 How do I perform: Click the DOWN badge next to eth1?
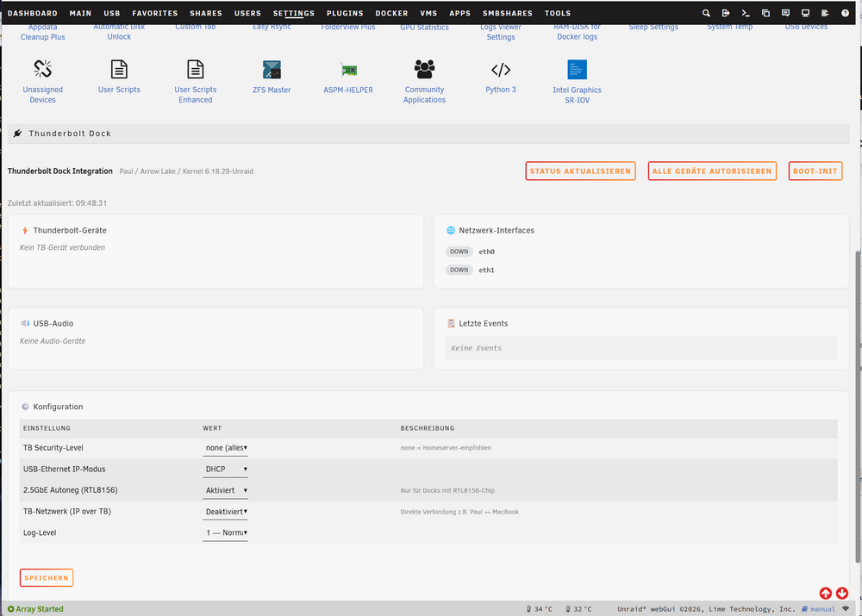[x=459, y=270]
